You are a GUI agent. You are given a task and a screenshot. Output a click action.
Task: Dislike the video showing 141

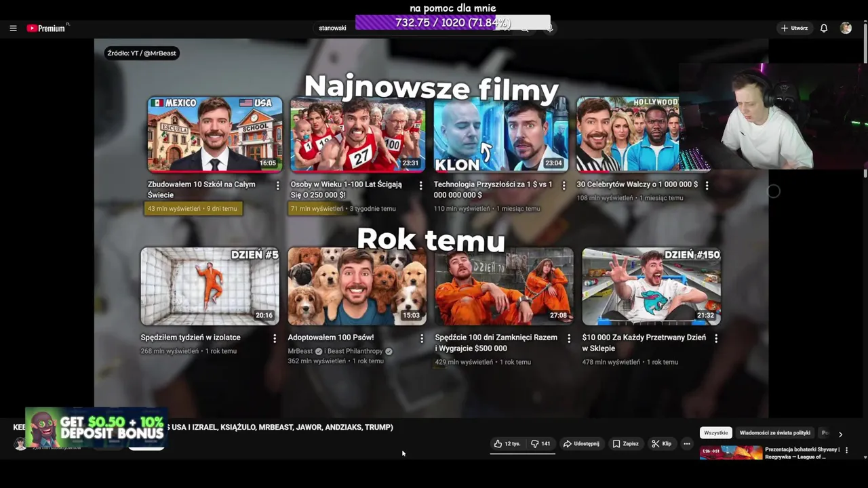tap(540, 444)
